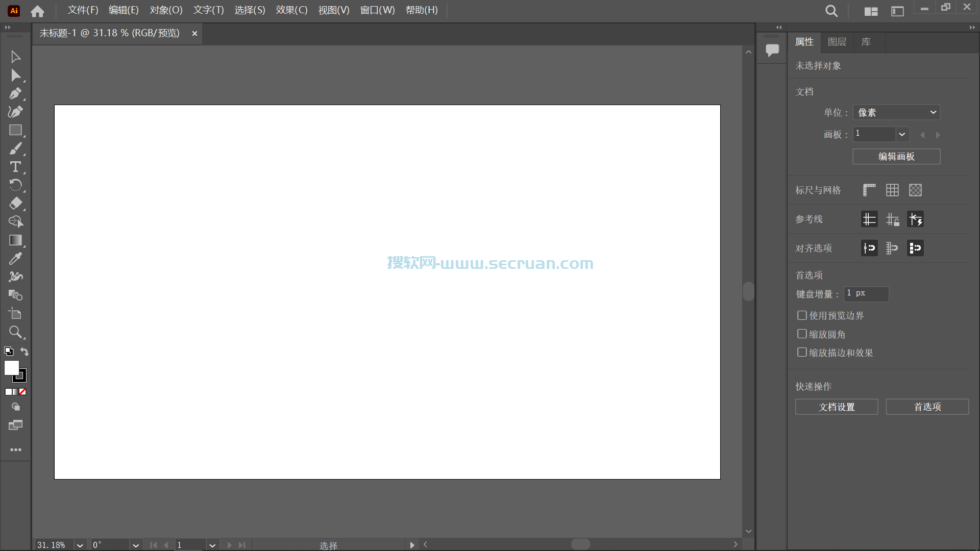Open the workspace switcher icon

click(x=897, y=11)
